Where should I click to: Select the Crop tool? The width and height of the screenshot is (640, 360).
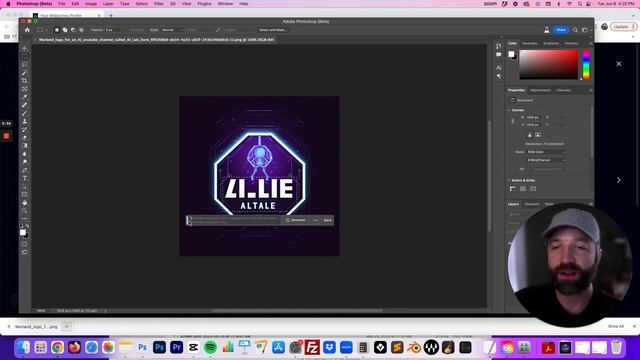24,81
